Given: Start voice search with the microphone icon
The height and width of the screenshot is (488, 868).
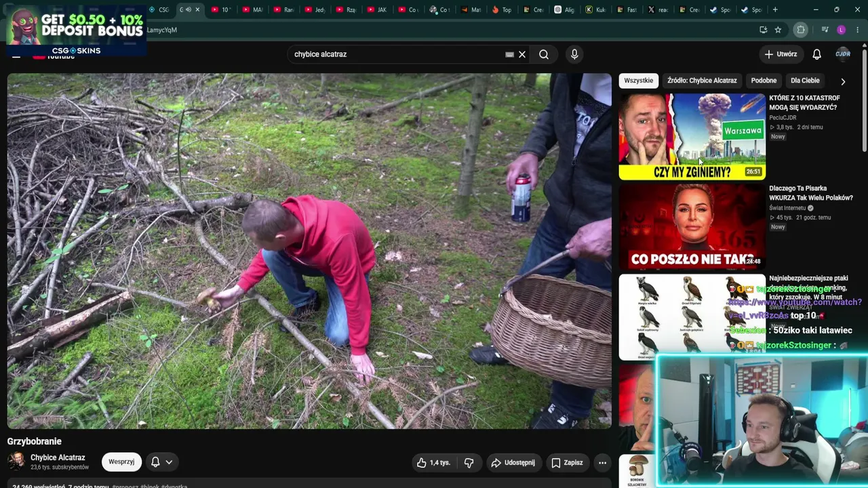Looking at the screenshot, I should 574,54.
